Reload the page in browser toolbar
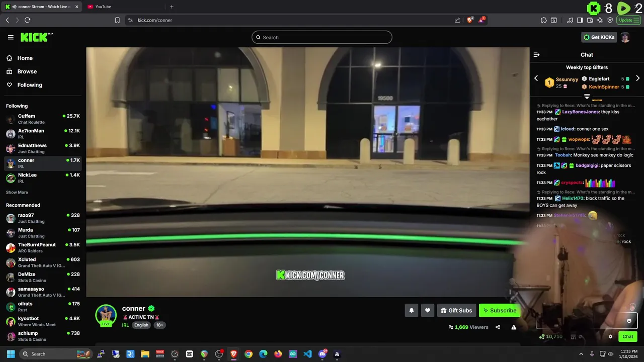Viewport: 644px width, 362px height. (x=28, y=20)
